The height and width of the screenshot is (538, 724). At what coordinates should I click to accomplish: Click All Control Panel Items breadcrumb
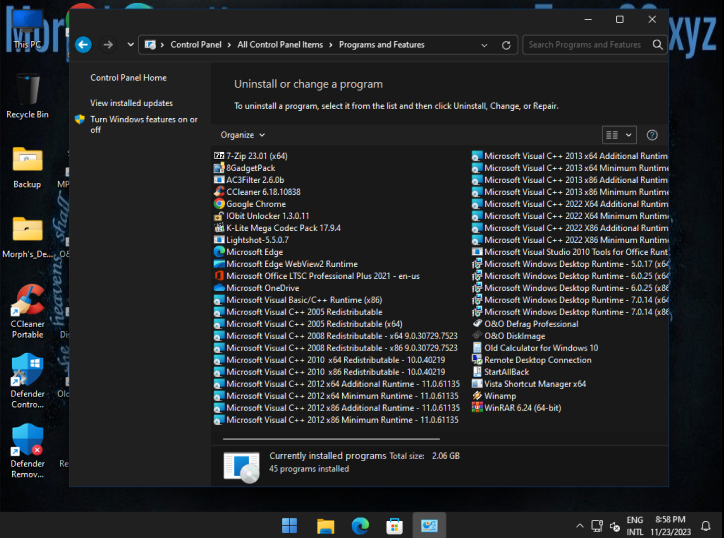click(280, 45)
